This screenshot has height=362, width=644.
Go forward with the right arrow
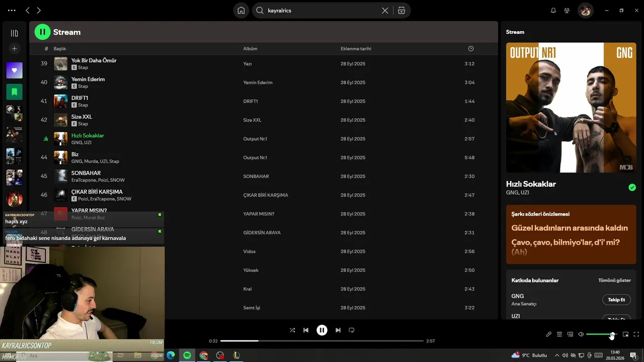[x=39, y=10]
